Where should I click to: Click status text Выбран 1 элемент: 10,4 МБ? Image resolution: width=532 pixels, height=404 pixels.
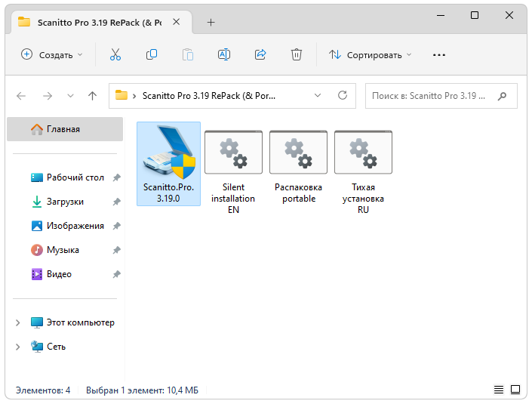[x=142, y=390]
